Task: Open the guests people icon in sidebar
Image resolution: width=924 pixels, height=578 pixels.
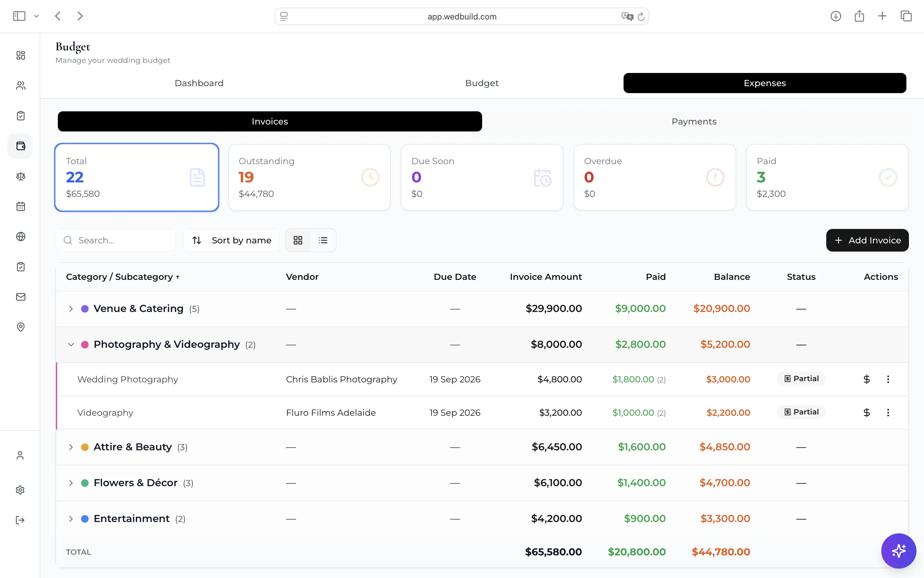Action: [21, 86]
